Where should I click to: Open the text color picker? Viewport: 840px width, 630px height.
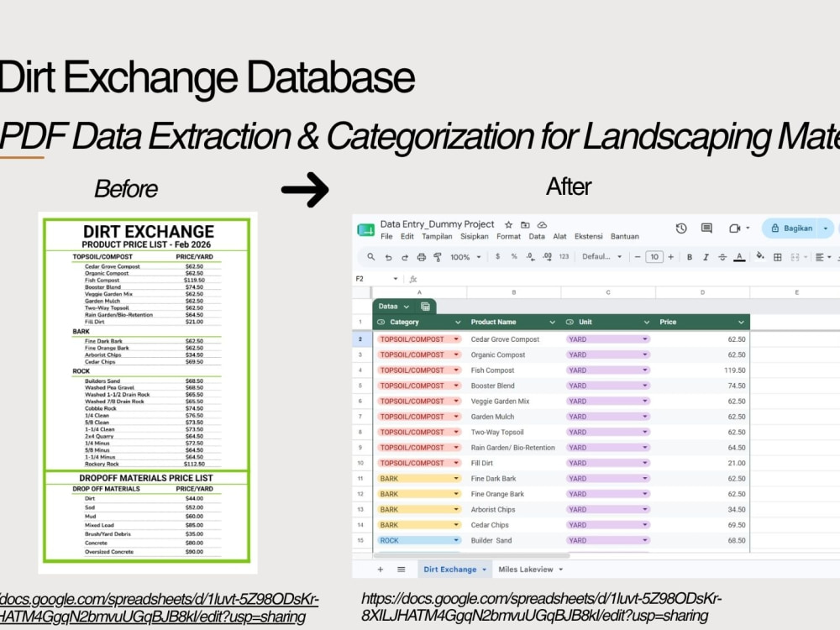(x=739, y=257)
